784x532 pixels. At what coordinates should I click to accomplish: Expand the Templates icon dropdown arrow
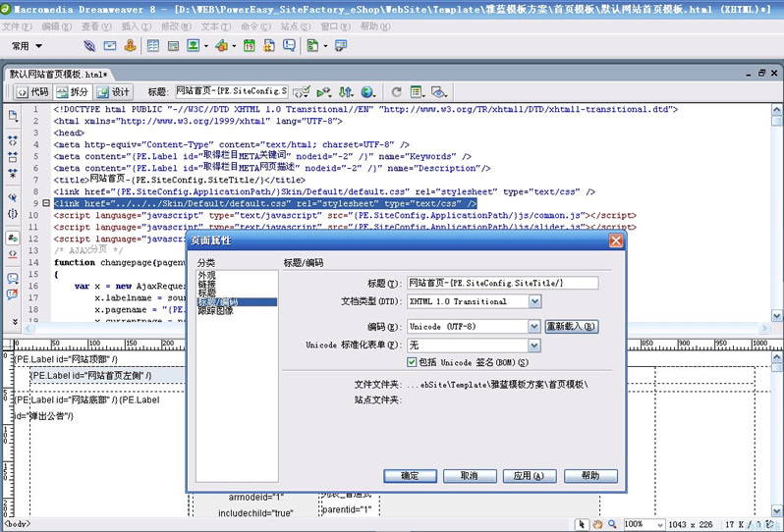point(325,46)
